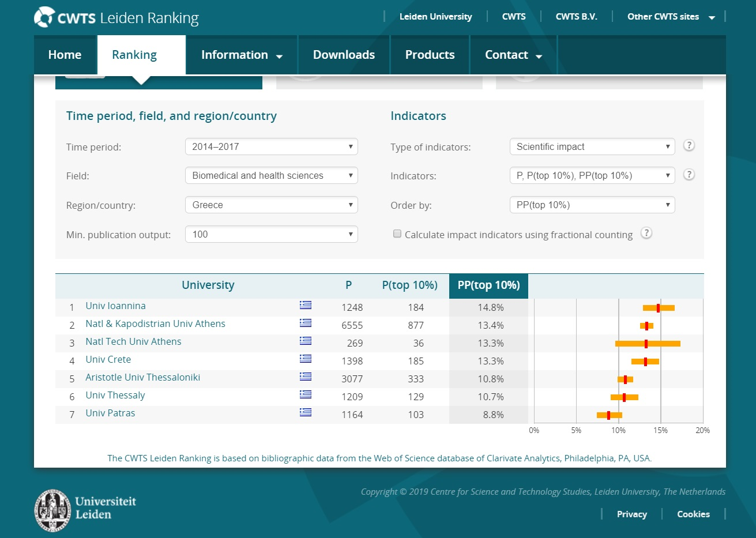Viewport: 756px width, 538px height.
Task: Open Univ Patras link
Action: coord(110,413)
